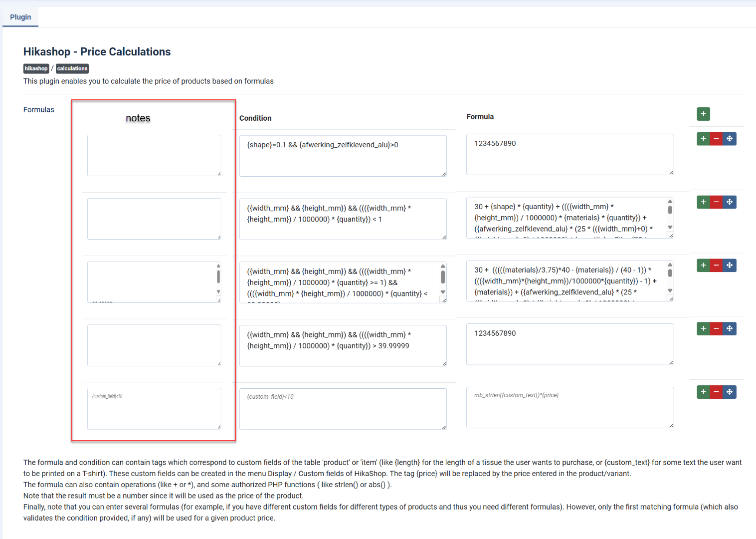Click the move icon for the mb_strlen formula row
This screenshot has width=756, height=539.
[x=730, y=392]
